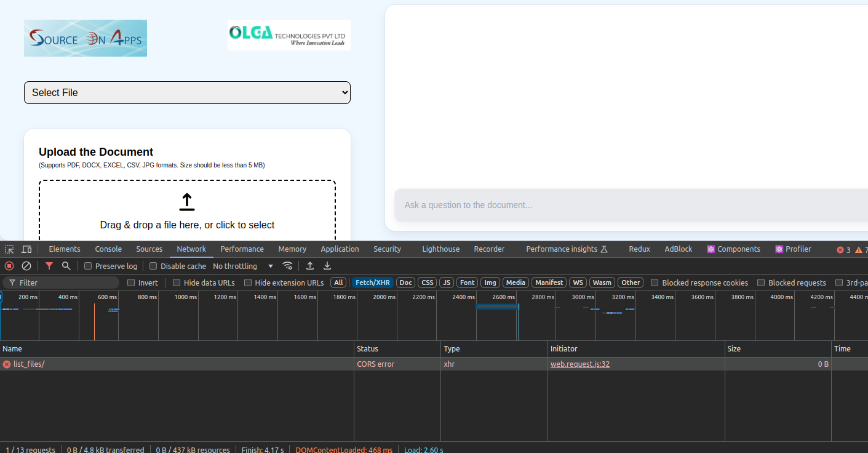
Task: Click the export HAR download icon
Action: [x=327, y=266]
